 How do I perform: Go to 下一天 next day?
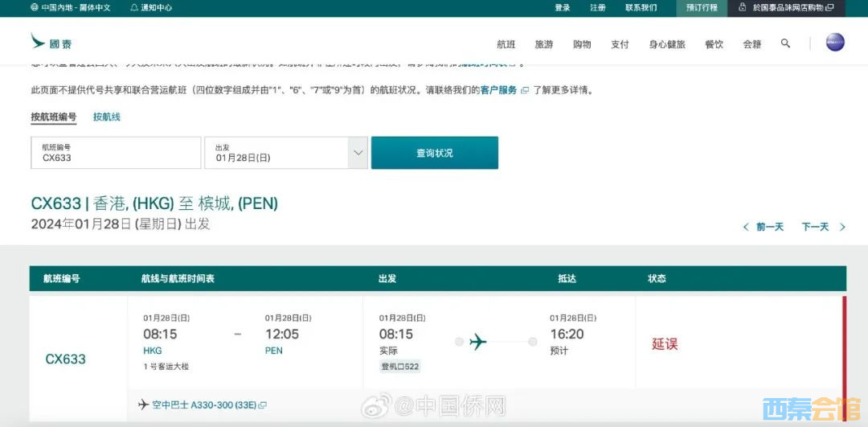(x=823, y=228)
